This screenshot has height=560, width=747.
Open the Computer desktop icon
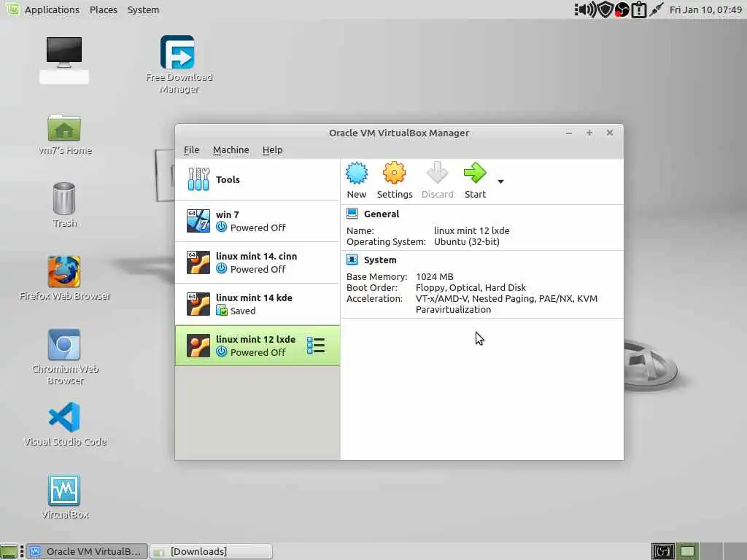(64, 51)
